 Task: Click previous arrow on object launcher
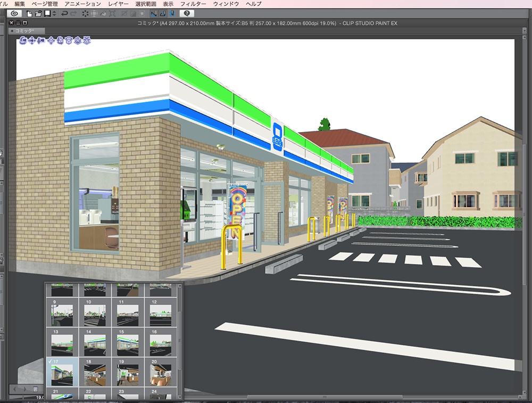pyautogui.click(x=15, y=389)
